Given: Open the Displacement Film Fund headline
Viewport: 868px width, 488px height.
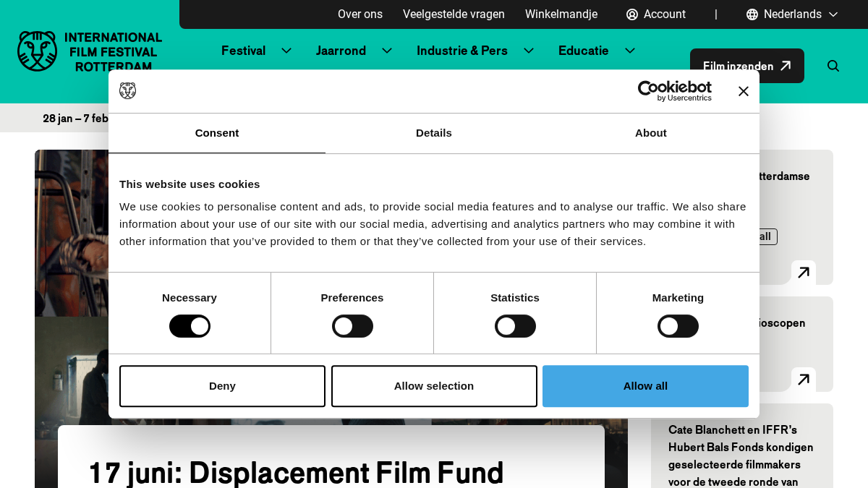Looking at the screenshot, I should tap(296, 472).
